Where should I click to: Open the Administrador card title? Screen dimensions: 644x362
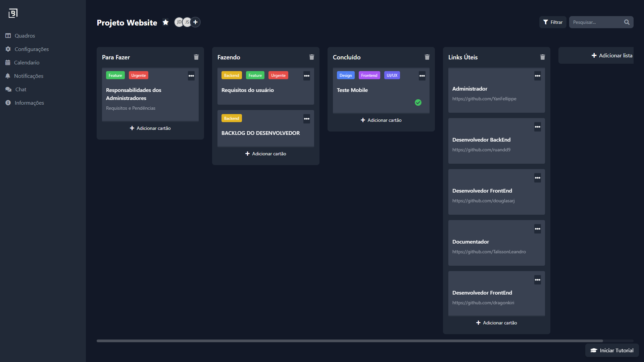469,89
